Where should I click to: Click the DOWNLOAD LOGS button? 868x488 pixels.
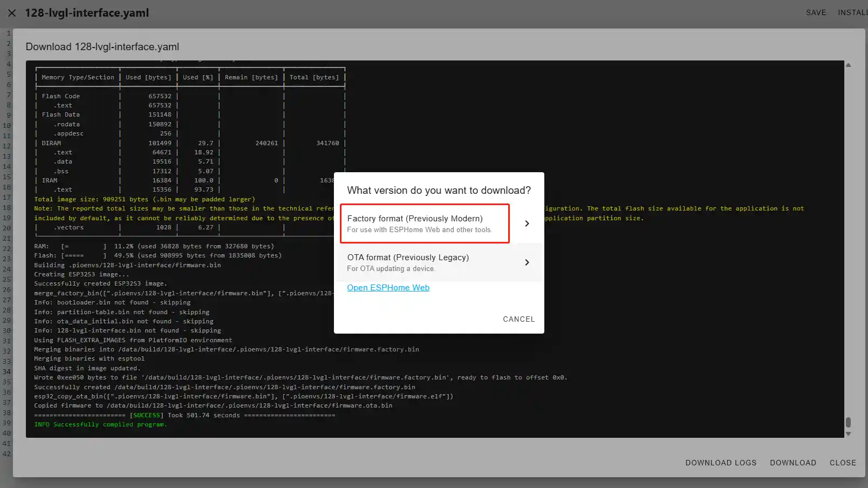tap(721, 463)
